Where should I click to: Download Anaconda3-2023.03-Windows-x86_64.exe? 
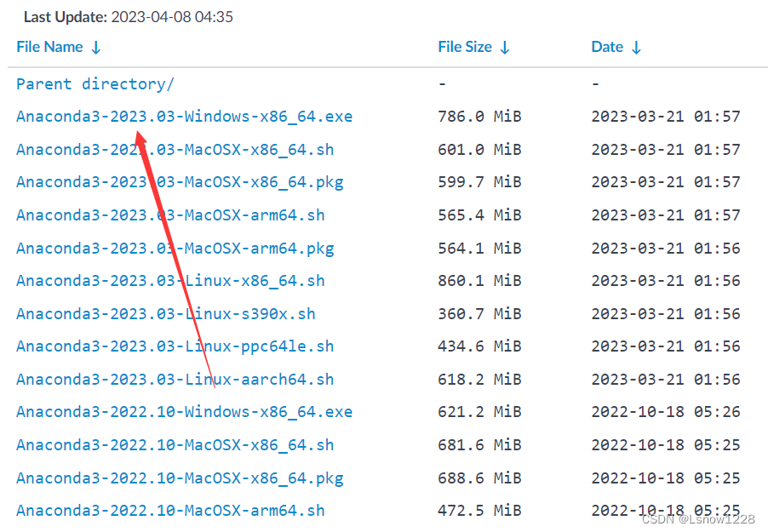pyautogui.click(x=184, y=117)
